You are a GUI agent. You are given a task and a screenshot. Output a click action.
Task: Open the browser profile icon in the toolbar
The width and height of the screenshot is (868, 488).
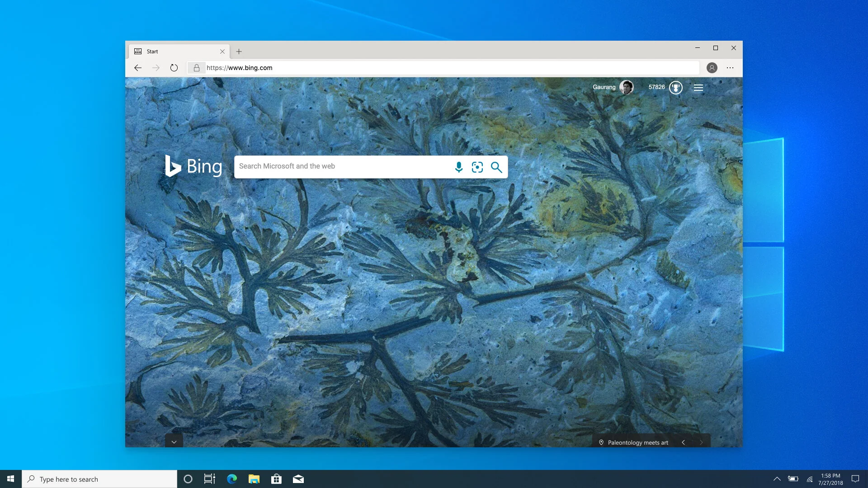click(x=712, y=68)
